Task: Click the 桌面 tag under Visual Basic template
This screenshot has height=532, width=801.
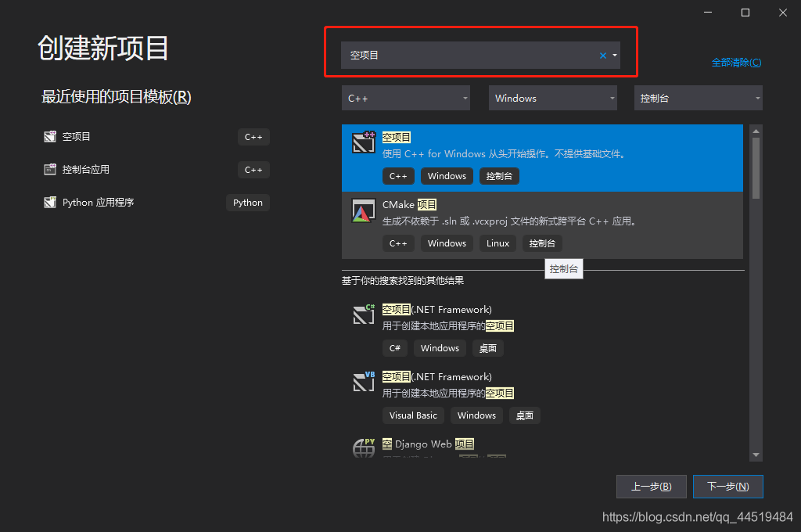Action: pos(525,415)
